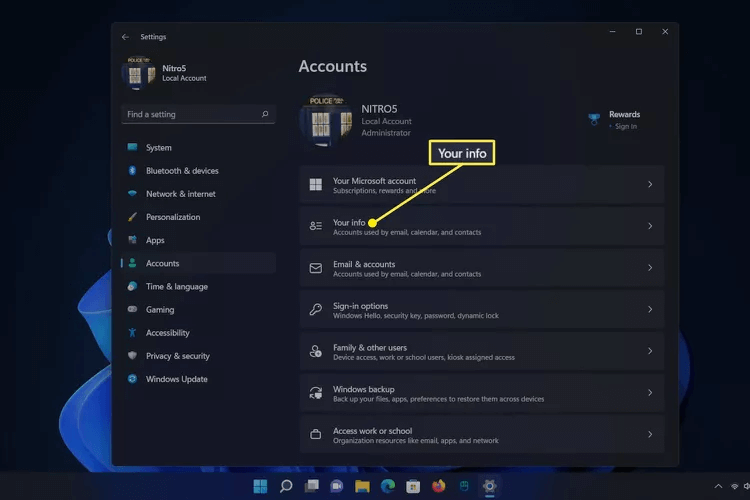Click the search magnifier in Find a setting
Viewport: 750px width, 500px height.
(265, 114)
